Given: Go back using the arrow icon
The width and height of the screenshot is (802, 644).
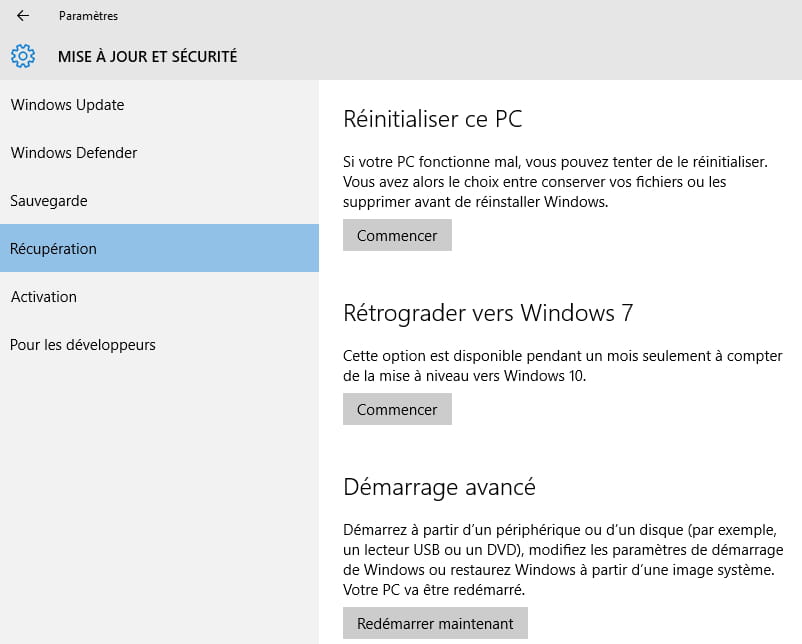Looking at the screenshot, I should tap(23, 16).
